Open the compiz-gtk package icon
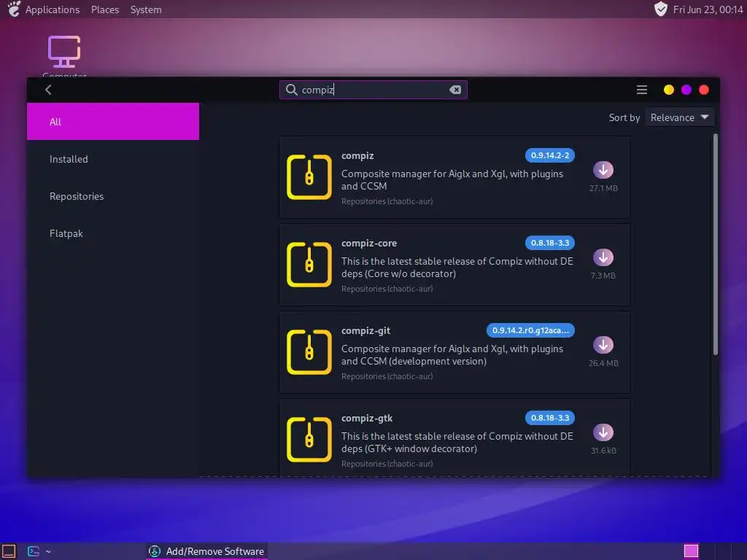747x560 pixels. (309, 440)
